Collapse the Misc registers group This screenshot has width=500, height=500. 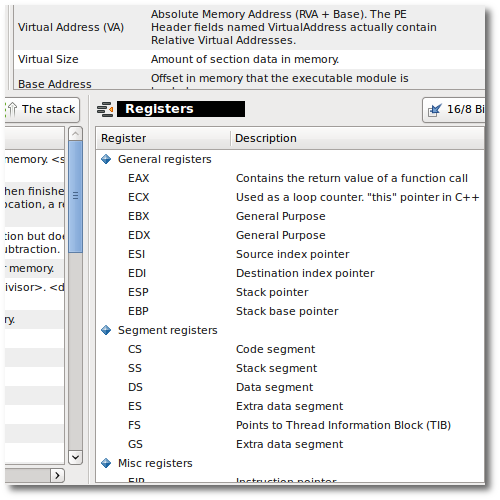(x=106, y=463)
